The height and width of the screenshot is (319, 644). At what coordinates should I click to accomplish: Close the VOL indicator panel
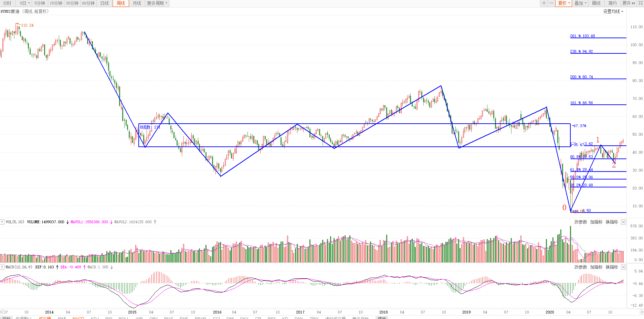tap(623, 222)
